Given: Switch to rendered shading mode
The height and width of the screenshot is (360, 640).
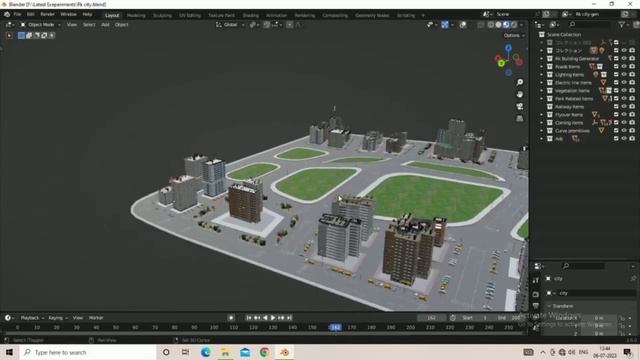Looking at the screenshot, I should 514,25.
